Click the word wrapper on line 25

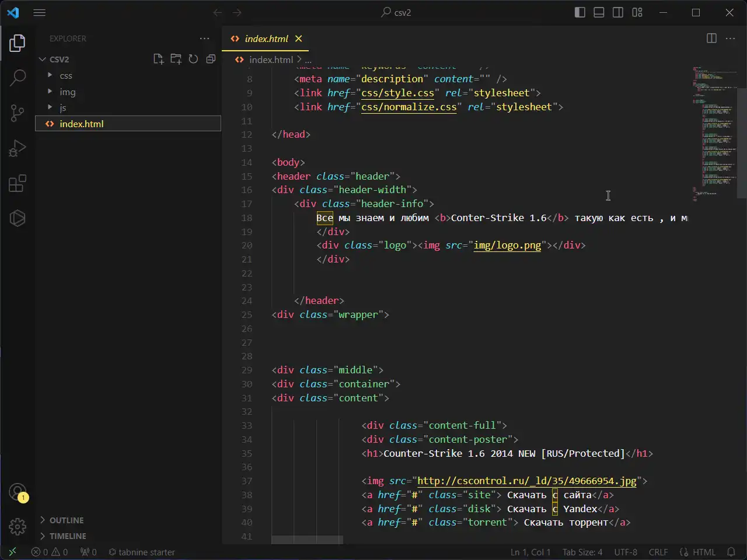tap(358, 315)
